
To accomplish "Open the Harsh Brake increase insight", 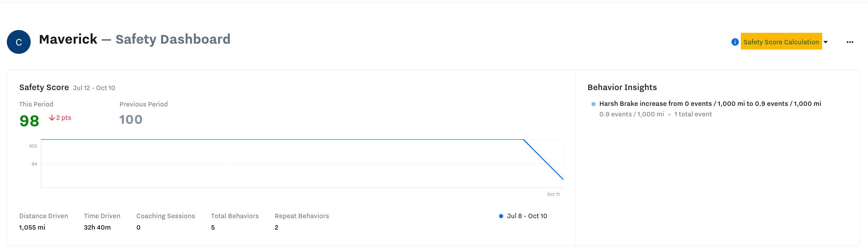I will 710,104.
